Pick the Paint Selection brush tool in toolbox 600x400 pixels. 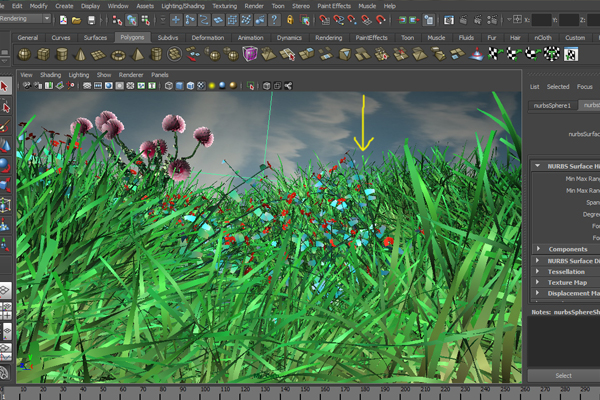pos(5,126)
